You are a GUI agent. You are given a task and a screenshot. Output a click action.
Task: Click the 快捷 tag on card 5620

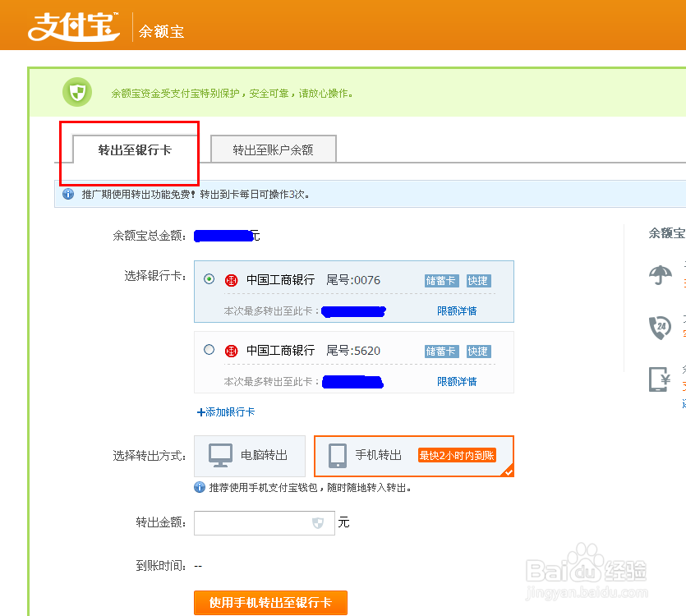coord(478,352)
